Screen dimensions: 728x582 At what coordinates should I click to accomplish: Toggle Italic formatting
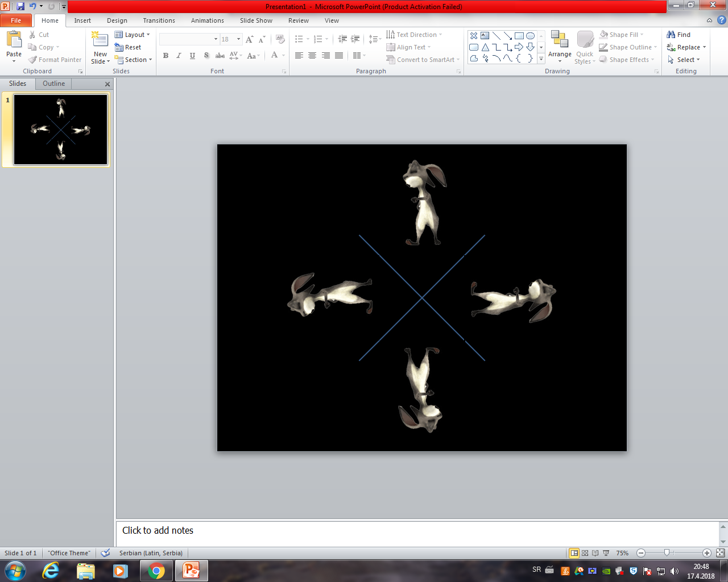tap(179, 55)
